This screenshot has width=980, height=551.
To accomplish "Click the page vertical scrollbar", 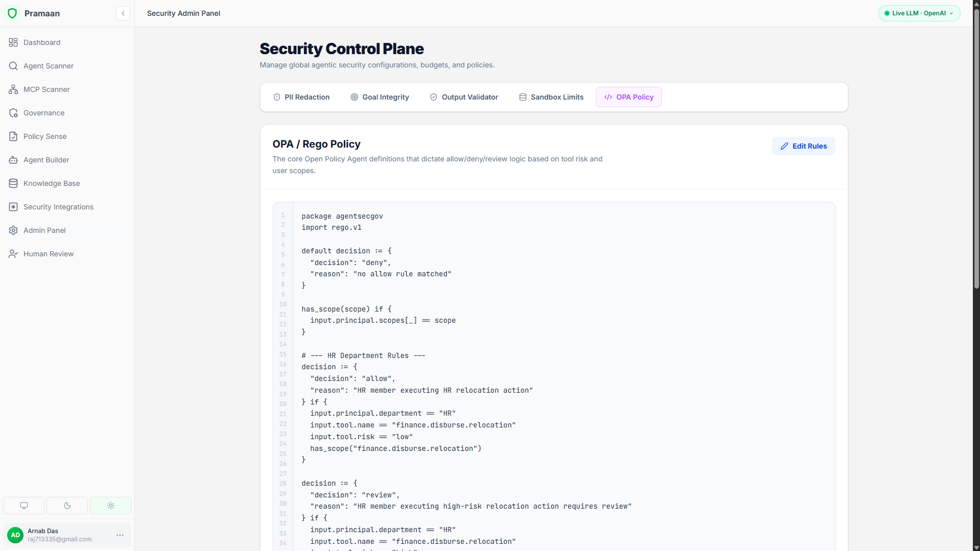I will tap(976, 149).
